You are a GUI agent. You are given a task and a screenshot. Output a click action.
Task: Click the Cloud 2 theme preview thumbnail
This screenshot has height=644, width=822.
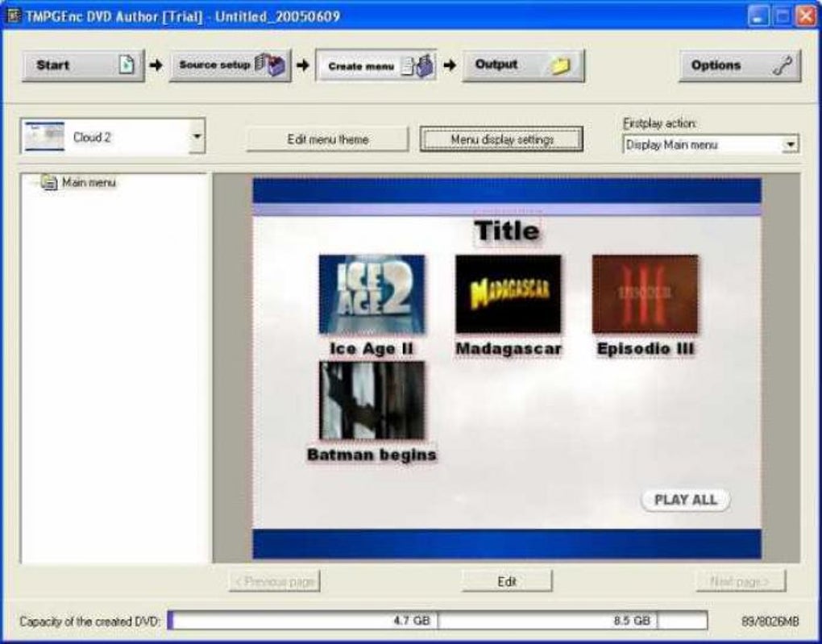tap(44, 136)
